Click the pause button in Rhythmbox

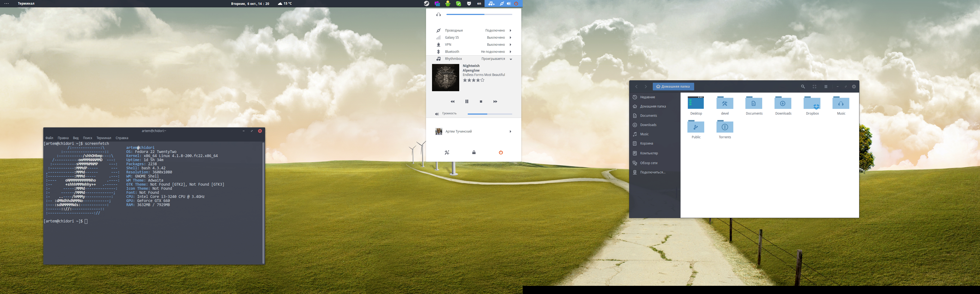pos(467,101)
